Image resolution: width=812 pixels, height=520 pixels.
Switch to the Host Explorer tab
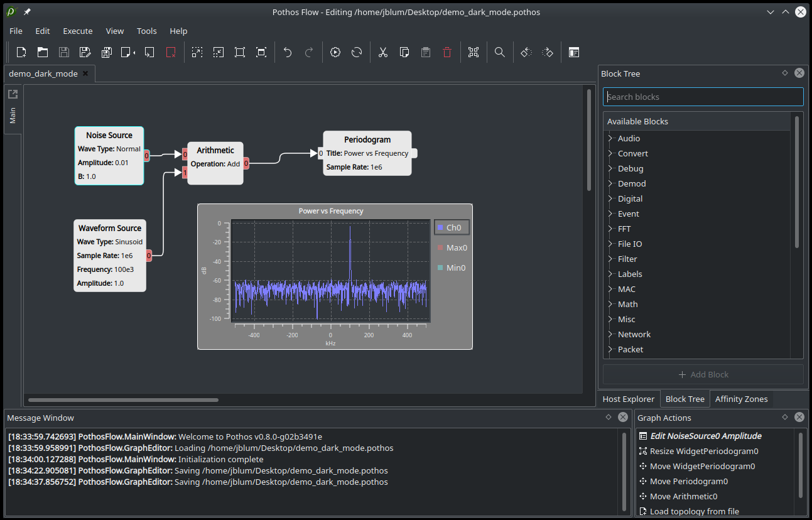click(629, 399)
